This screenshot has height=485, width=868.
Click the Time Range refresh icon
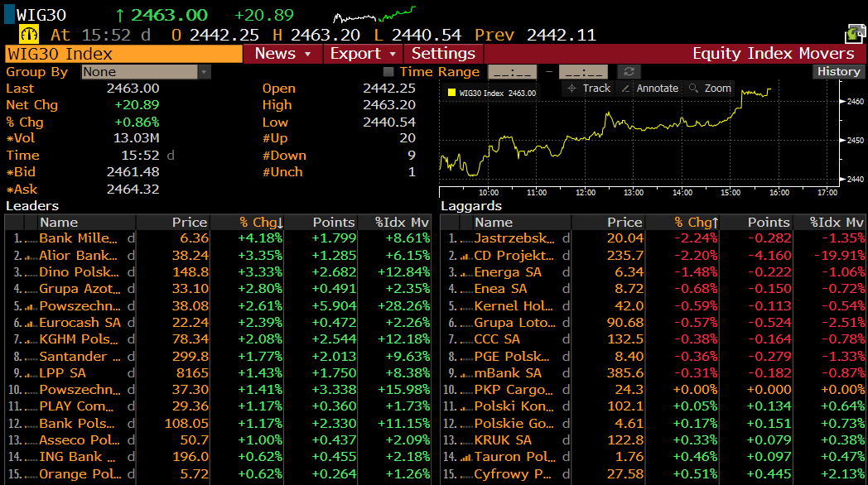(x=629, y=72)
